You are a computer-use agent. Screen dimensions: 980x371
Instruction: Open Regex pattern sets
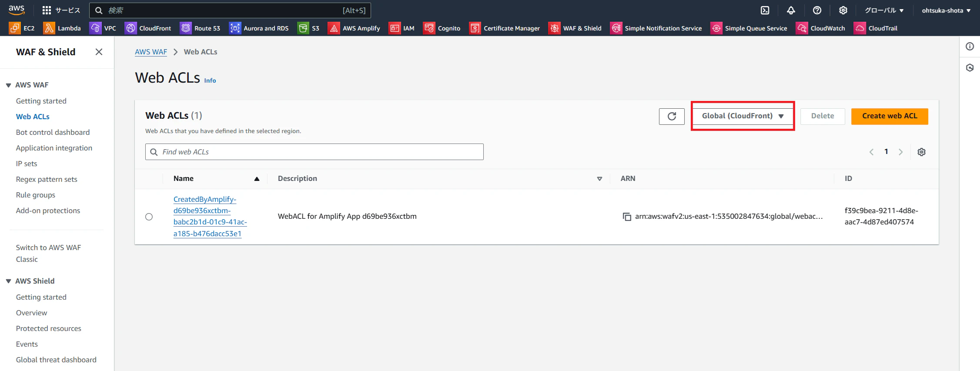(x=47, y=179)
